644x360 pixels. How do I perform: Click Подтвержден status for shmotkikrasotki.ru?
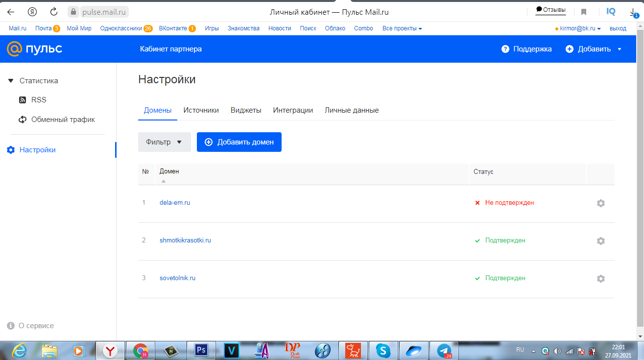coord(505,240)
